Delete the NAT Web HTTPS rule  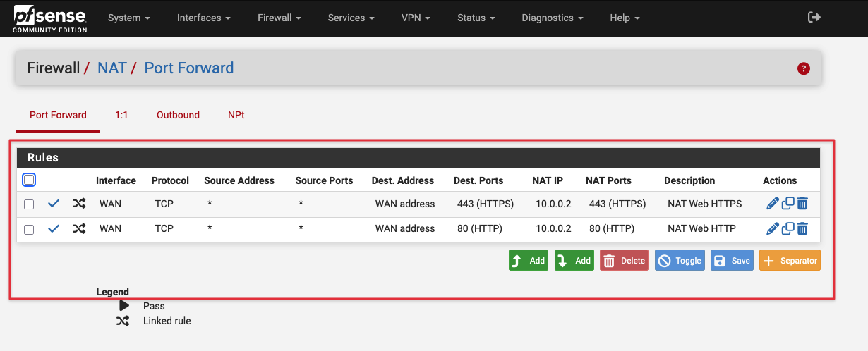pyautogui.click(x=802, y=204)
